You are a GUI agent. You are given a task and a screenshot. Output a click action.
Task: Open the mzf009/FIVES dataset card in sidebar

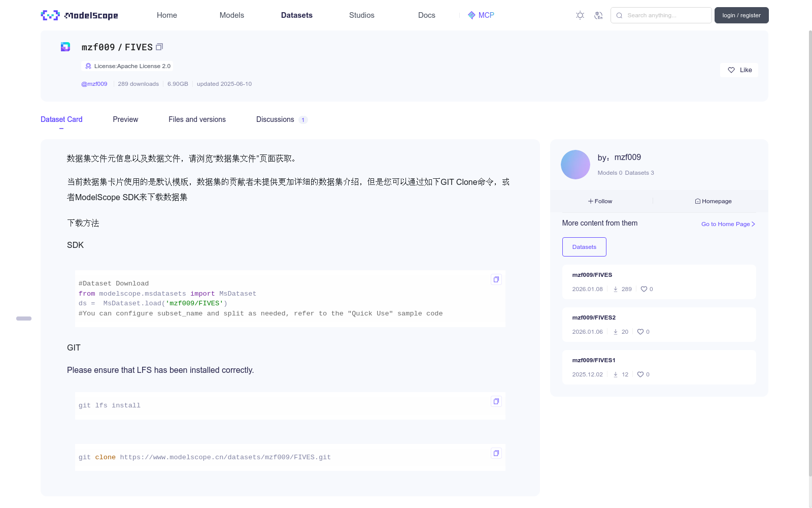tap(659, 282)
